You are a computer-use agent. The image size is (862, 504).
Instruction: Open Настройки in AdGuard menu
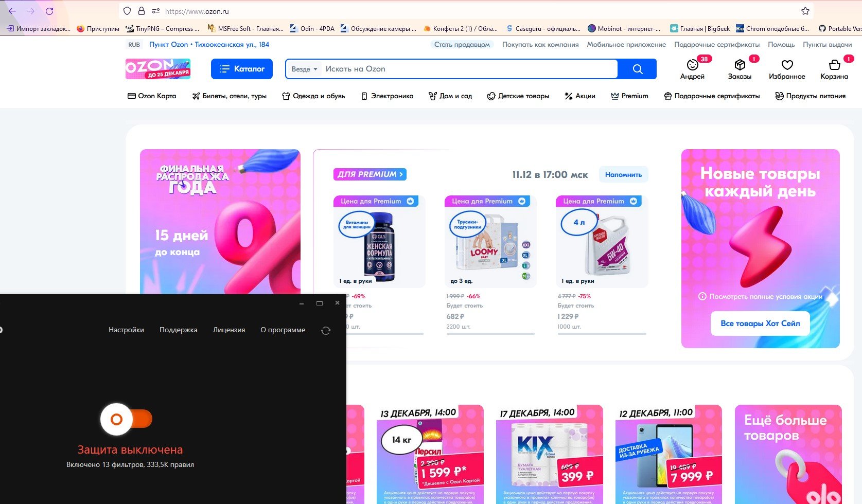click(x=126, y=330)
